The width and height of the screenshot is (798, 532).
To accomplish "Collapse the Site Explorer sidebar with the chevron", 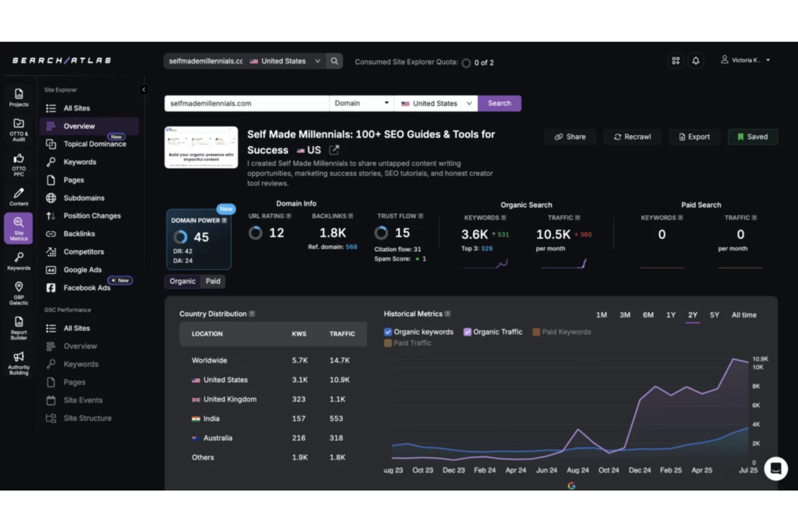I will pyautogui.click(x=143, y=89).
